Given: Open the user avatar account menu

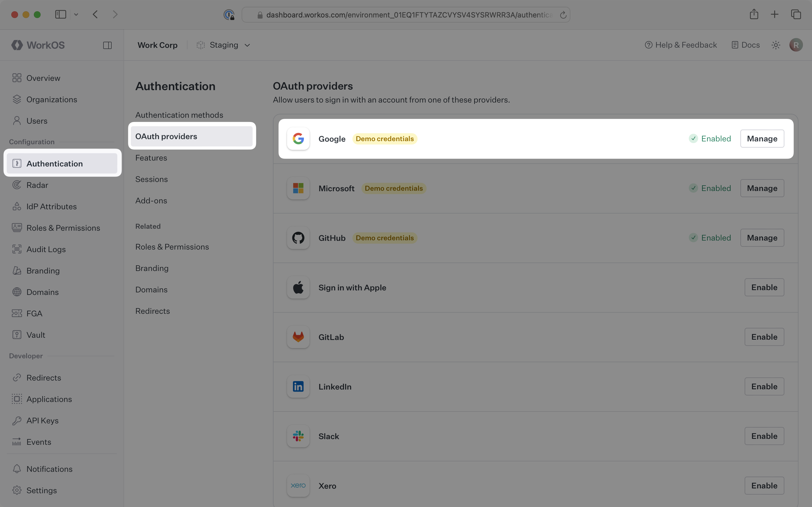Looking at the screenshot, I should [x=796, y=45].
